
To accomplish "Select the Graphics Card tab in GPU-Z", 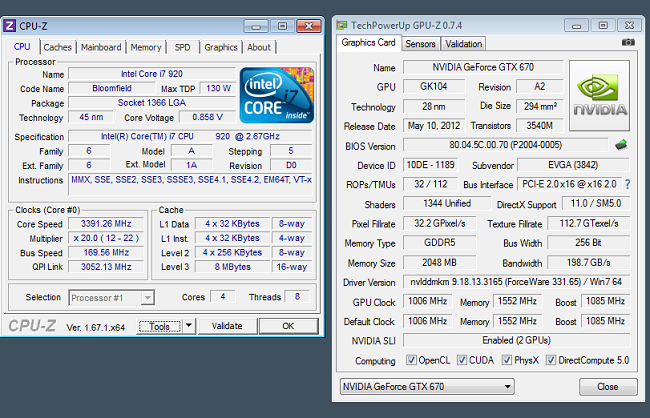I will (369, 43).
